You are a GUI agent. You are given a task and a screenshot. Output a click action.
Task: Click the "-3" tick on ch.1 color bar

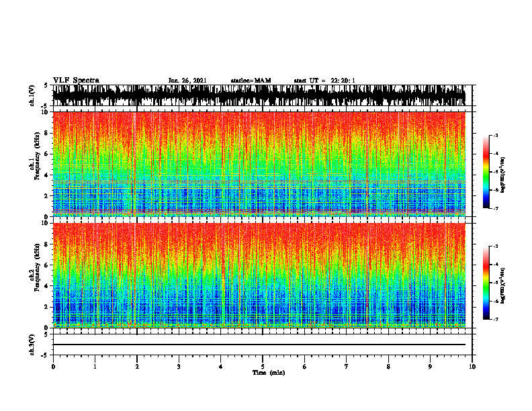click(x=496, y=136)
